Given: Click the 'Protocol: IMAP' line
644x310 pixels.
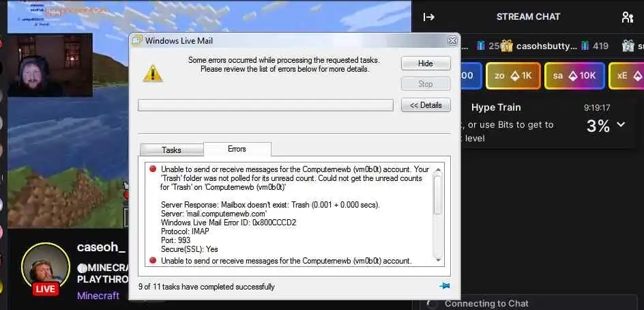Looking at the screenshot, I should tap(185, 231).
